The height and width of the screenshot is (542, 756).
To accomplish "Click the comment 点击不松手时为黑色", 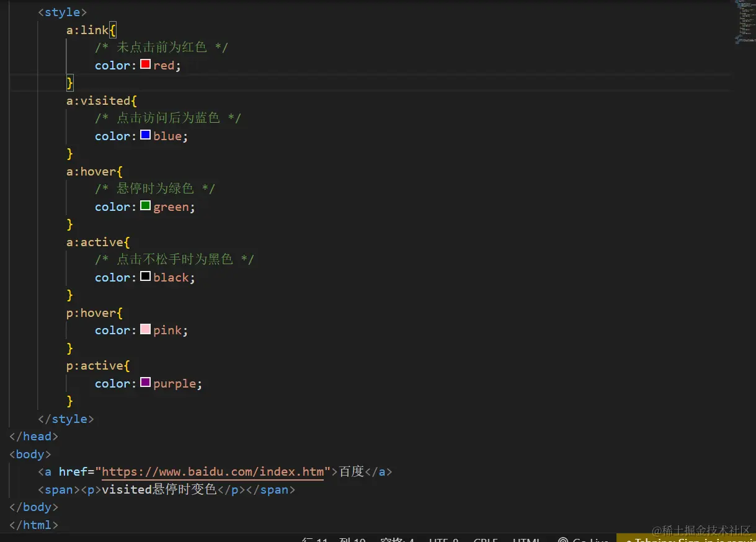I will [175, 259].
